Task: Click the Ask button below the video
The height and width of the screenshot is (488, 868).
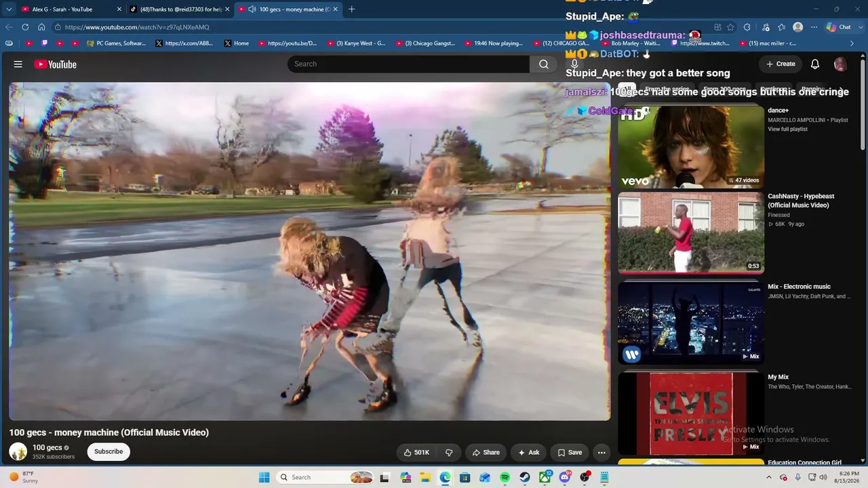Action: tap(529, 453)
